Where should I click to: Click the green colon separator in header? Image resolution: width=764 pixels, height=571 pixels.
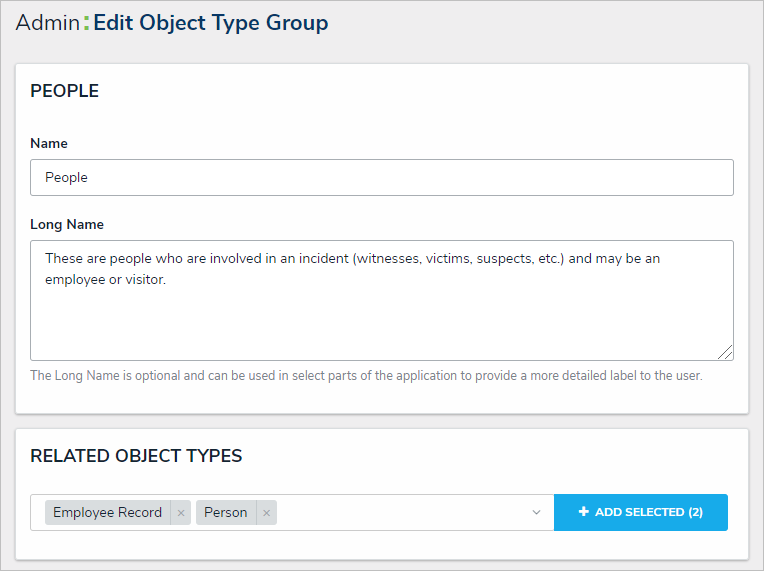pyautogui.click(x=86, y=23)
